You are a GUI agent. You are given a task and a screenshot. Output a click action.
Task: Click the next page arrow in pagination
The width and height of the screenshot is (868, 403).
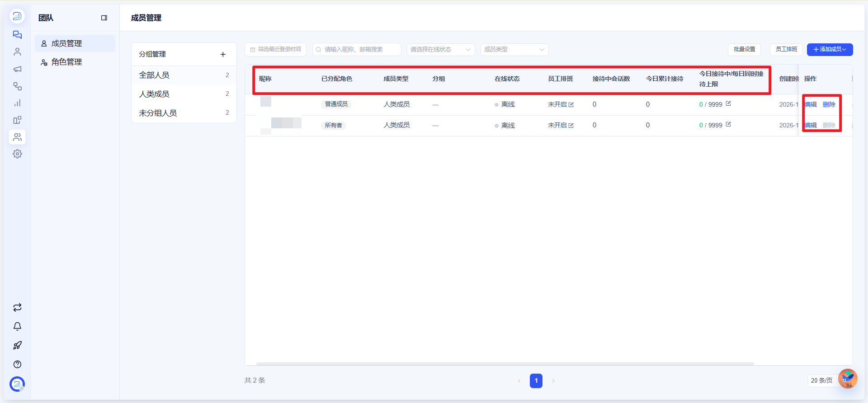pos(553,381)
